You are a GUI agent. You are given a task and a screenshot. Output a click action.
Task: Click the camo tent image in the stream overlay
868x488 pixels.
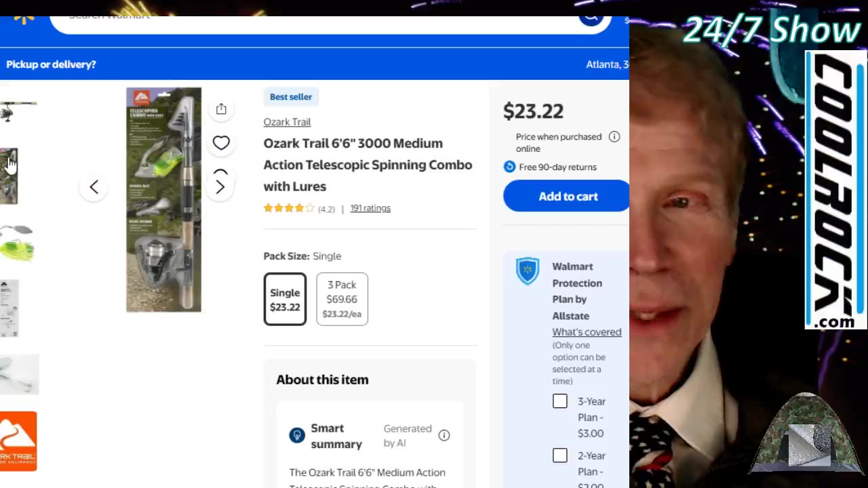click(807, 432)
